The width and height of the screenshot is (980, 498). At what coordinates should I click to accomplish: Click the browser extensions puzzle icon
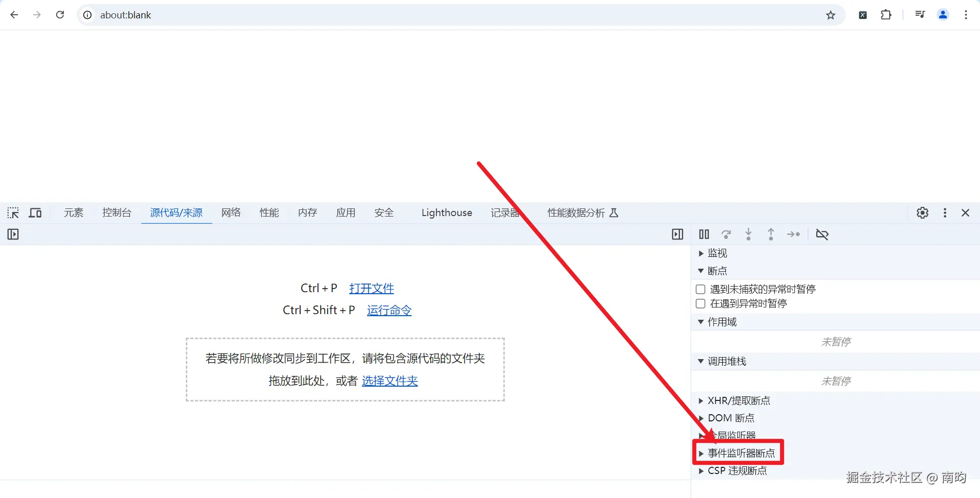tap(886, 15)
